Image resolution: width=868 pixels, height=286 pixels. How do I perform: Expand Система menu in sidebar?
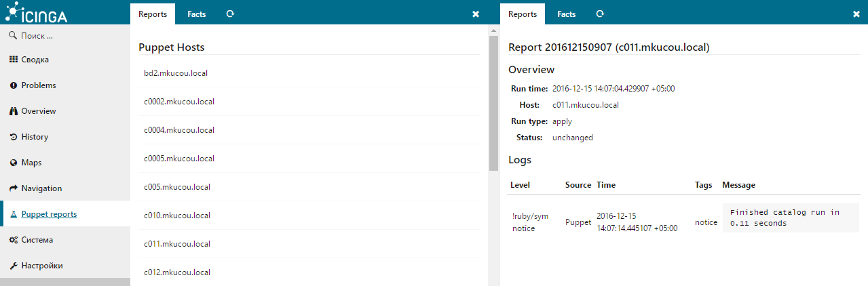37,240
